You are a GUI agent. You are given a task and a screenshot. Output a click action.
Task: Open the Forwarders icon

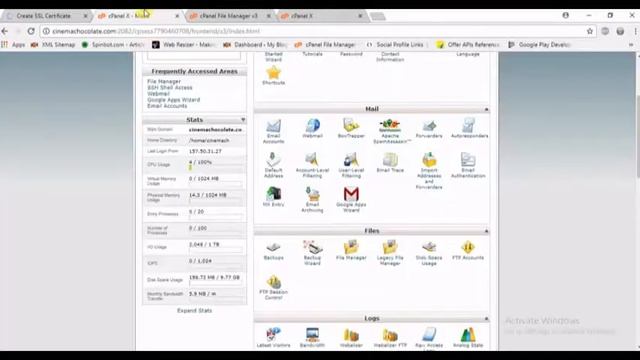click(x=429, y=126)
